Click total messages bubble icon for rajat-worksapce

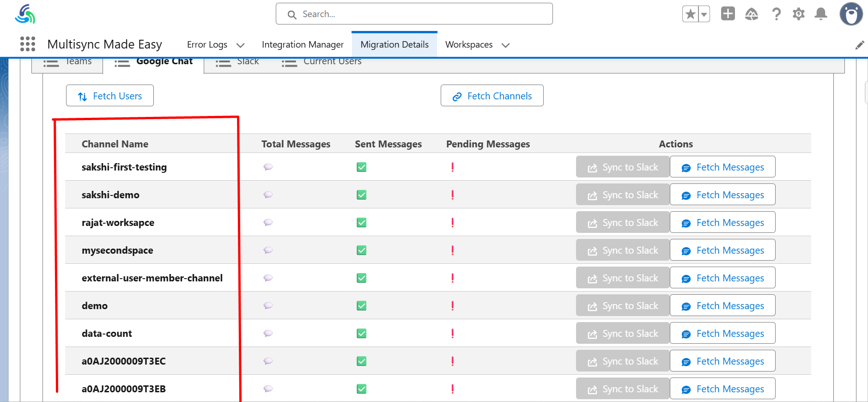268,222
